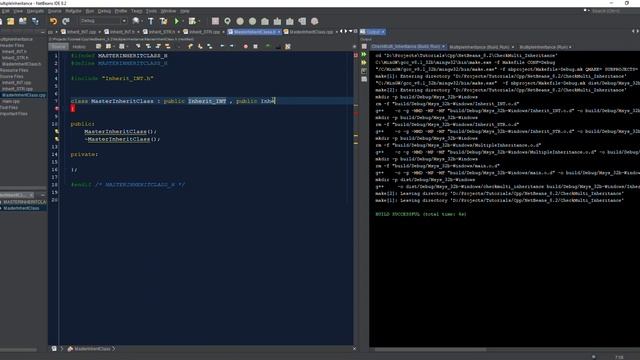Switch to the Source view button
The height and width of the screenshot is (360, 640).
(58, 47)
